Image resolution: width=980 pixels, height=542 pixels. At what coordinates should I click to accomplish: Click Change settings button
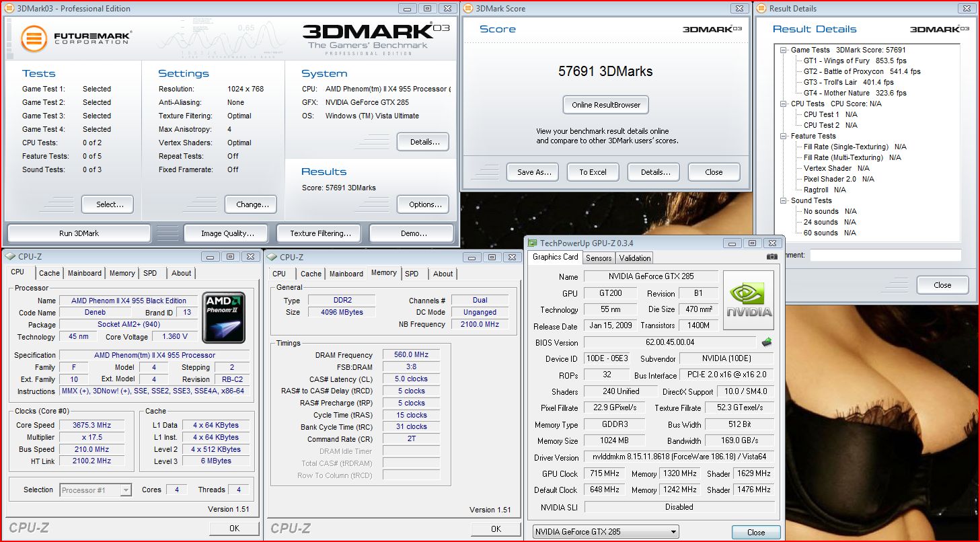point(252,204)
